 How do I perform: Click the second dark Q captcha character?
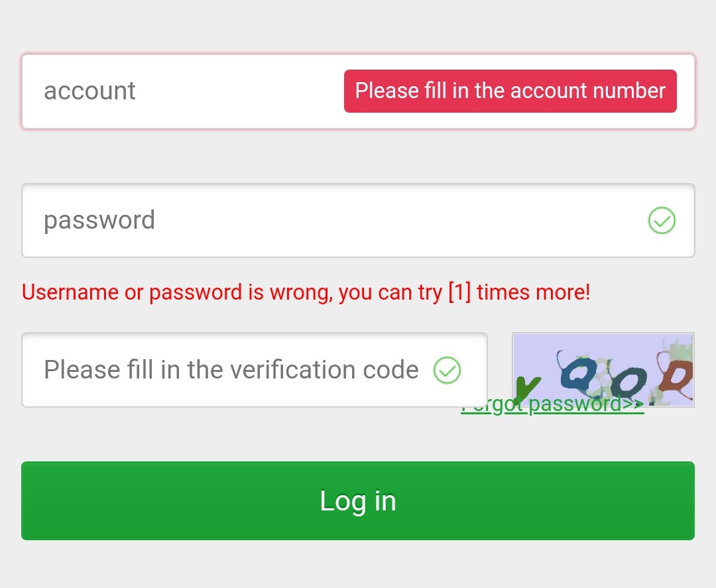(x=626, y=382)
